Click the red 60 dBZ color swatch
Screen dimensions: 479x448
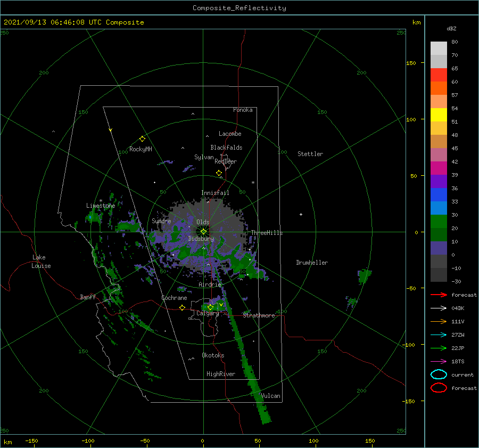439,75
